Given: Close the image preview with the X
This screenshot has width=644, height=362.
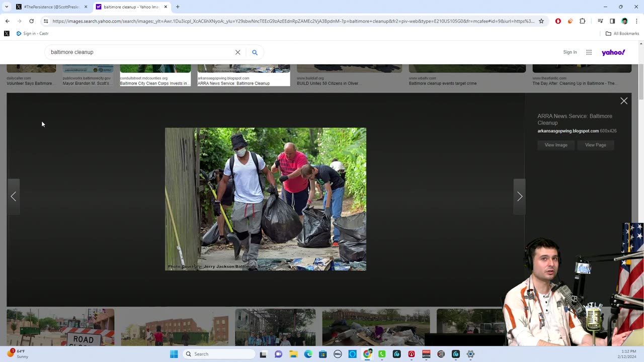Looking at the screenshot, I should point(624,101).
